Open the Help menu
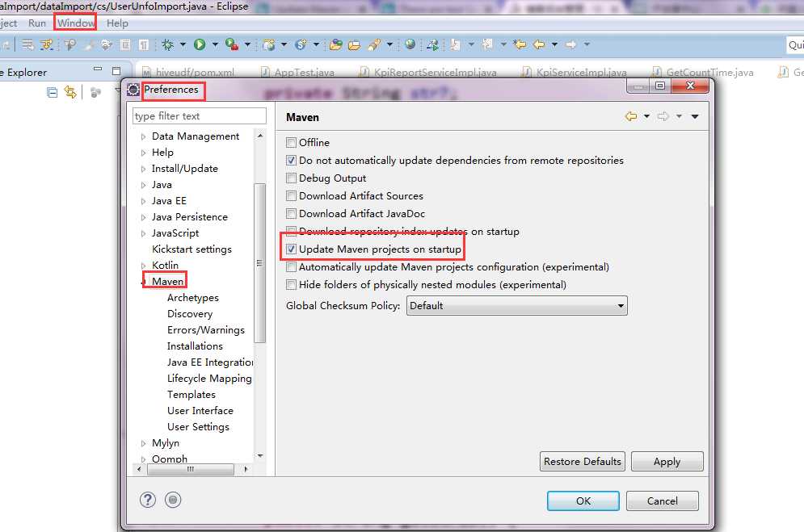The width and height of the screenshot is (804, 532). pyautogui.click(x=117, y=23)
